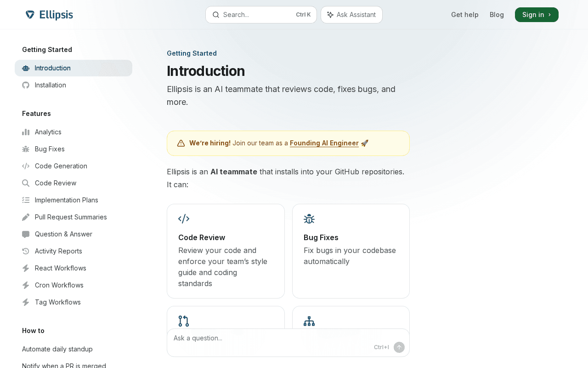This screenshot has height=368, width=588.
Task: Navigate to Tag Workflows
Action: tap(73, 302)
